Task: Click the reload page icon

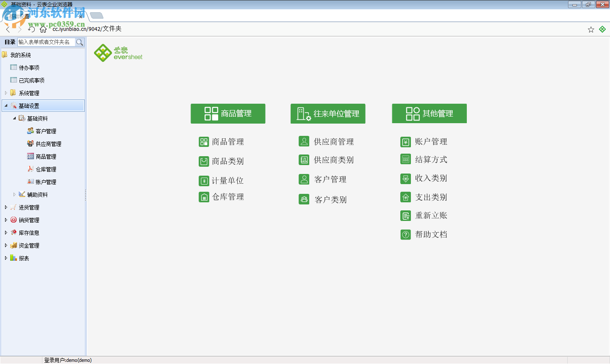Action: pyautogui.click(x=31, y=29)
